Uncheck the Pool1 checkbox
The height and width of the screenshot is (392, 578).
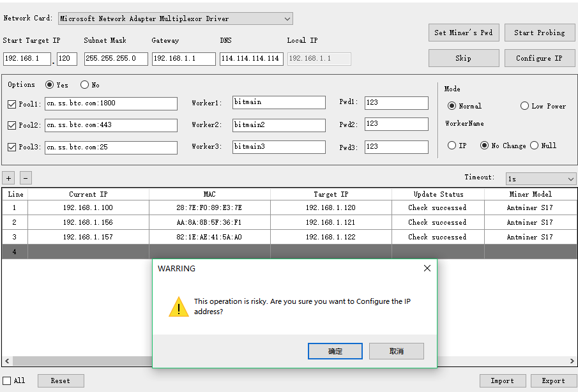coord(11,104)
